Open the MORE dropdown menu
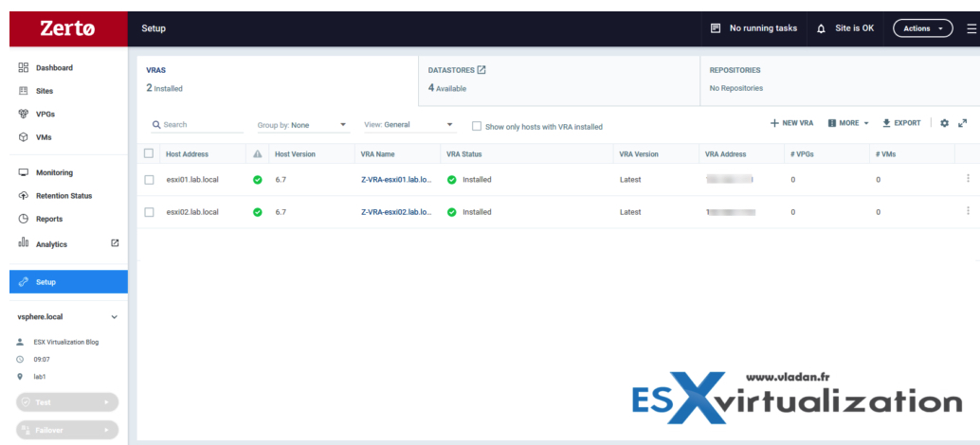This screenshot has height=445, width=980. pos(848,124)
